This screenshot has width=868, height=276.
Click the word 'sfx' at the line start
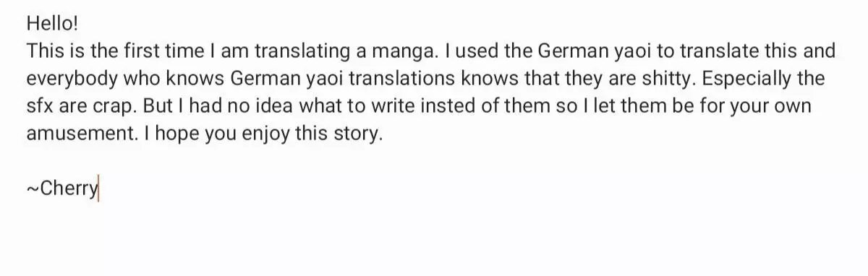pos(41,107)
